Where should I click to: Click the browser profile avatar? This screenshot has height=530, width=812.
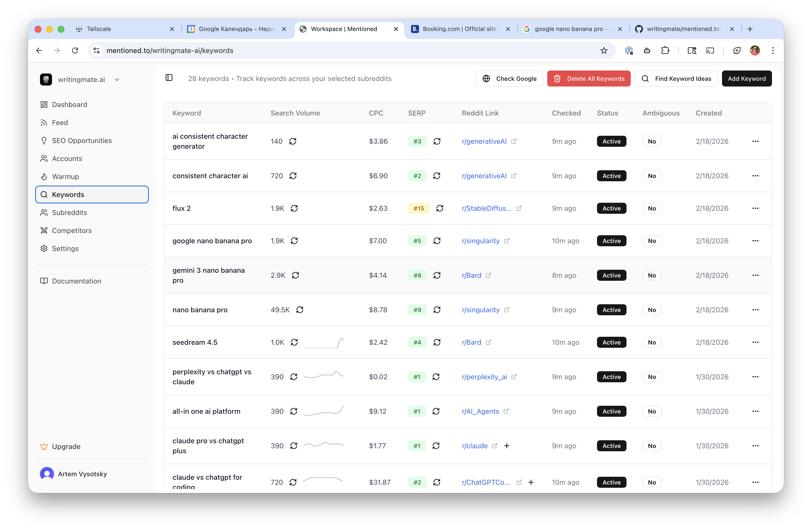click(x=755, y=50)
